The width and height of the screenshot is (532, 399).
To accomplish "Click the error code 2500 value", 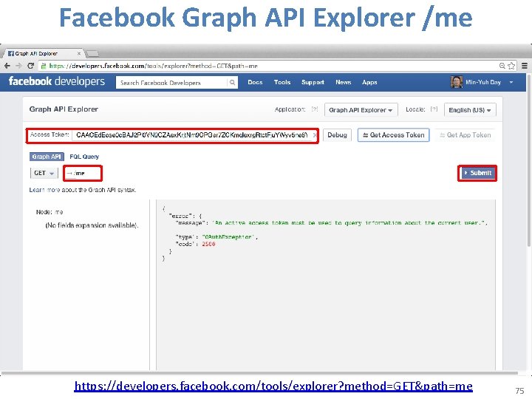I will click(208, 244).
